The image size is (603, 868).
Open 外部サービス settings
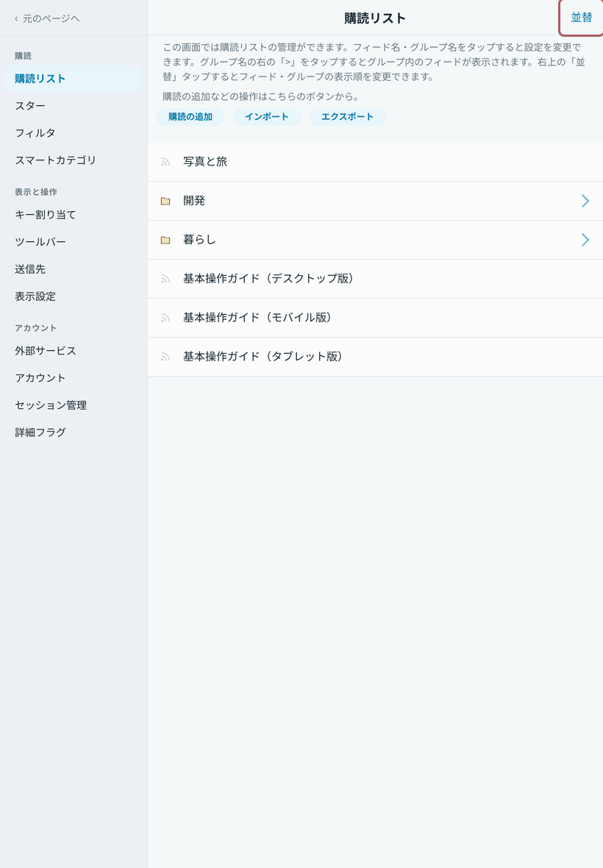[74, 351]
